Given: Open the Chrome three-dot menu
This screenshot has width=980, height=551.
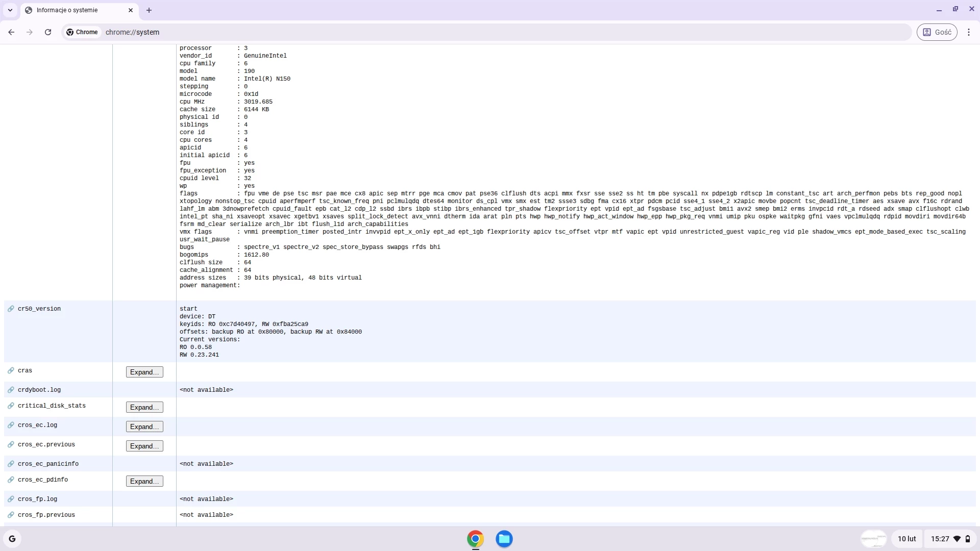Looking at the screenshot, I should point(969,32).
